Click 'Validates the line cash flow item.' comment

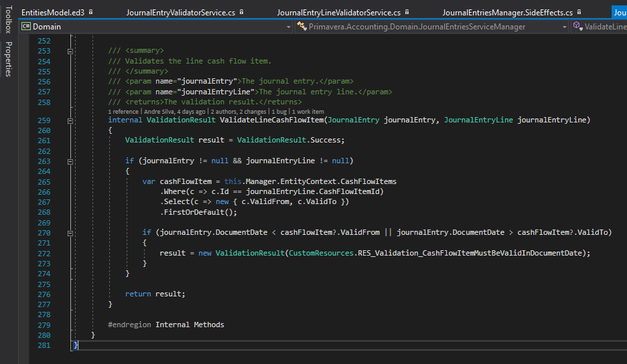tap(198, 61)
